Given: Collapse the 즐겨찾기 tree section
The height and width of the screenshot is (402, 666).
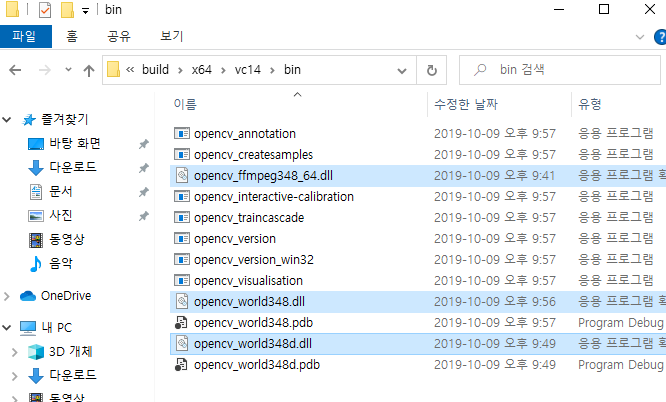Looking at the screenshot, I should click(x=7, y=120).
